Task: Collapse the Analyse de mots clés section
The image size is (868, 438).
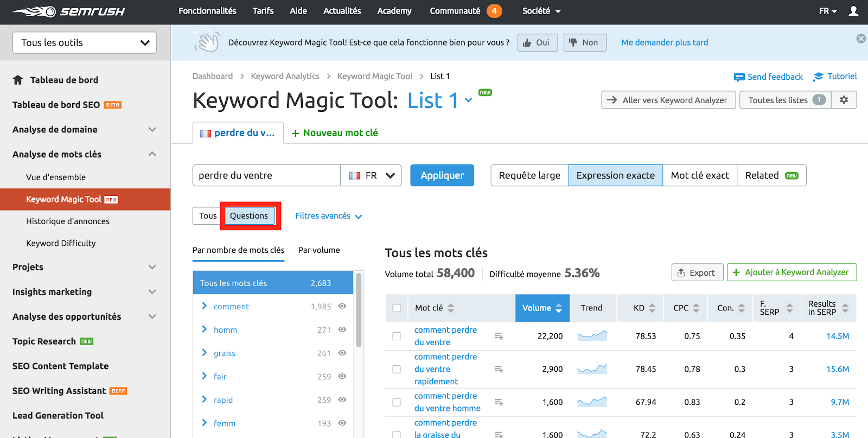Action: pos(152,154)
